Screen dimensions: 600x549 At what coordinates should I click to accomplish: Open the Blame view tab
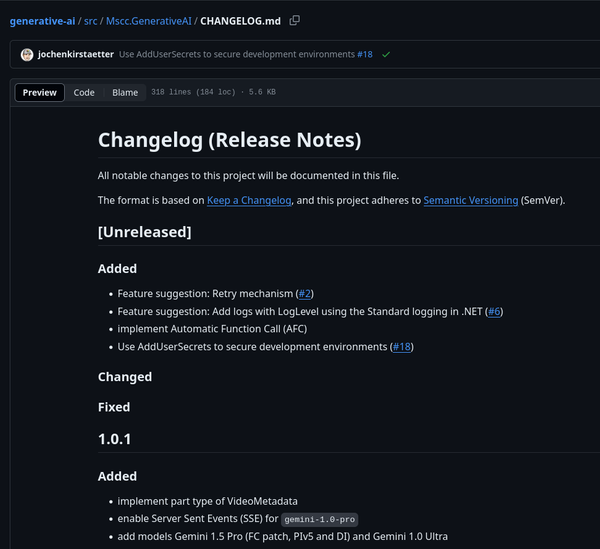pos(125,93)
